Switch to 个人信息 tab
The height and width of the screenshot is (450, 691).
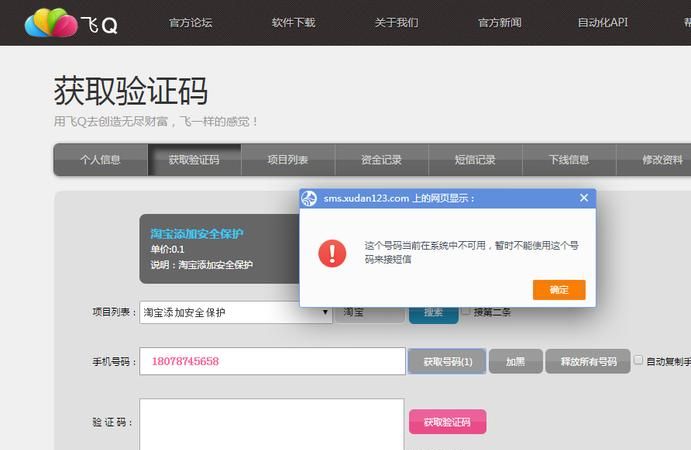coord(100,160)
